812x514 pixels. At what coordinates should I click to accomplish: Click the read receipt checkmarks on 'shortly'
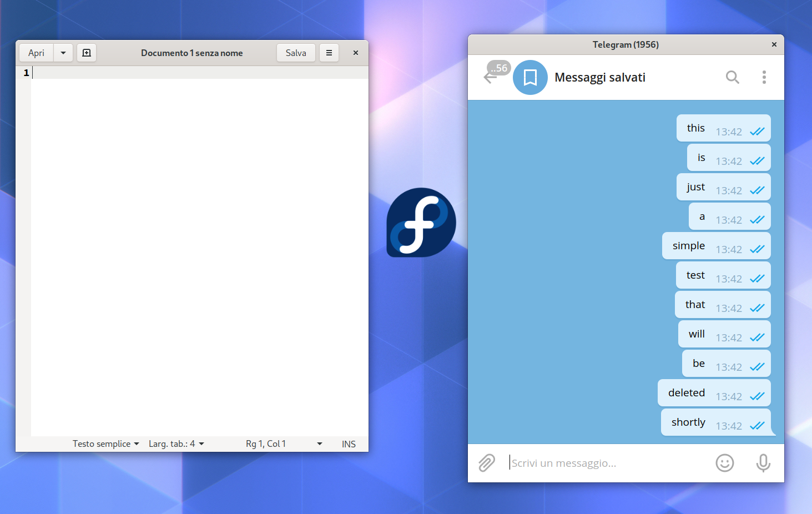pos(757,425)
